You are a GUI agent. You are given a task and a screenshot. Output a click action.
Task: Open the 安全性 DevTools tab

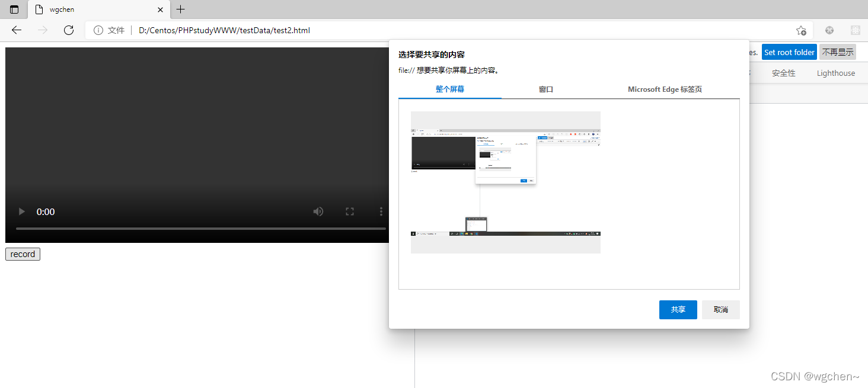(784, 73)
